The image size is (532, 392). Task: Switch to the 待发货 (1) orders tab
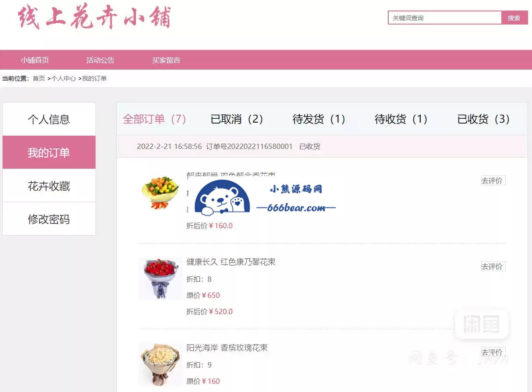tap(319, 119)
